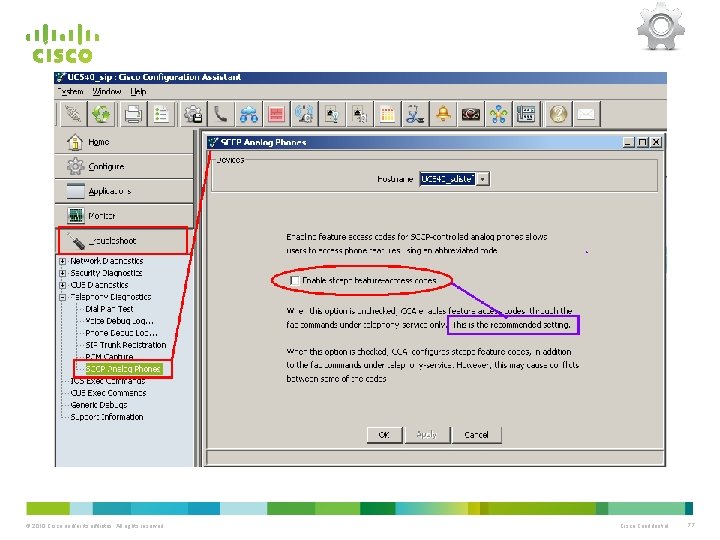The width and height of the screenshot is (720, 540).
Task: Click the envelope feedback icon
Action: coord(586,114)
